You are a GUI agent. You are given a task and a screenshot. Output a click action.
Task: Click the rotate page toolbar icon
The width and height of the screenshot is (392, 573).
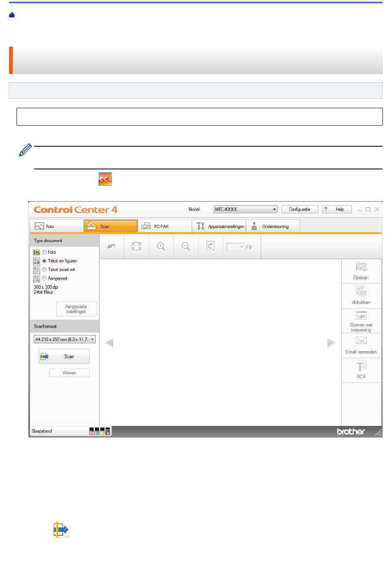tap(210, 247)
